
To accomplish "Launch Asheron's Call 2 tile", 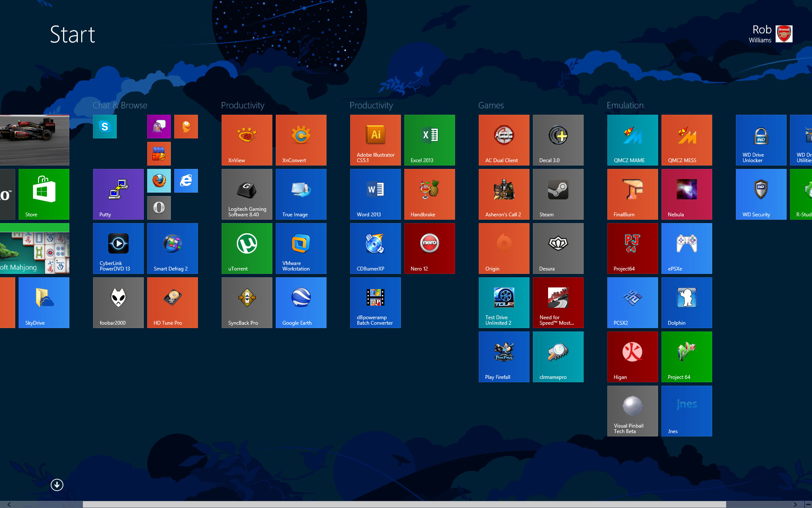I will click(504, 194).
